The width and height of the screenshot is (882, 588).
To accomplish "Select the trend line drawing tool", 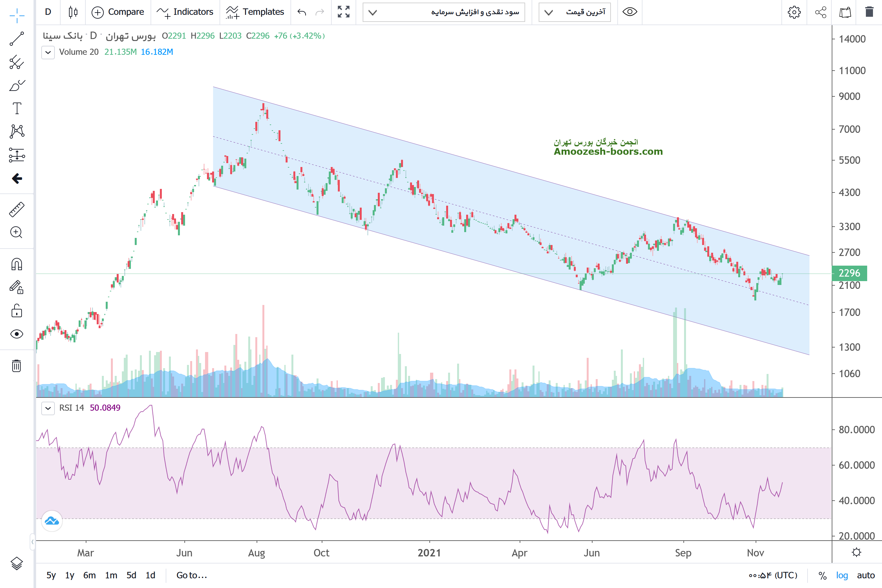I will (x=16, y=39).
